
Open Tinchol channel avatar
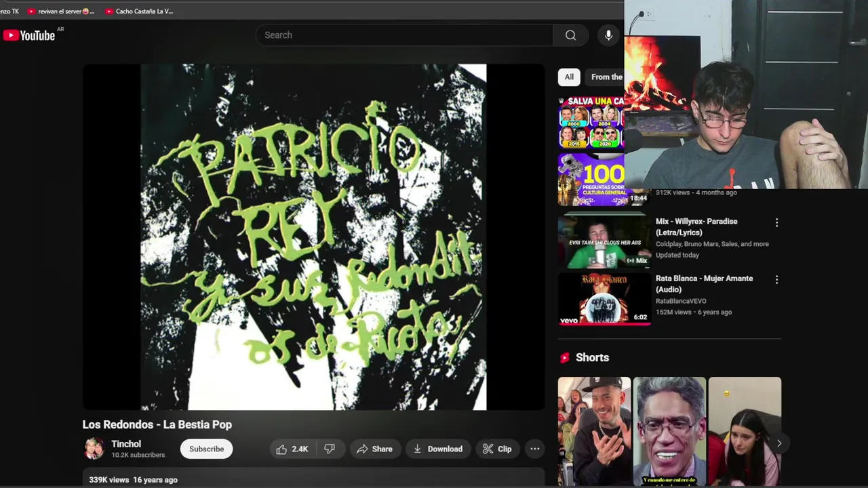point(94,449)
